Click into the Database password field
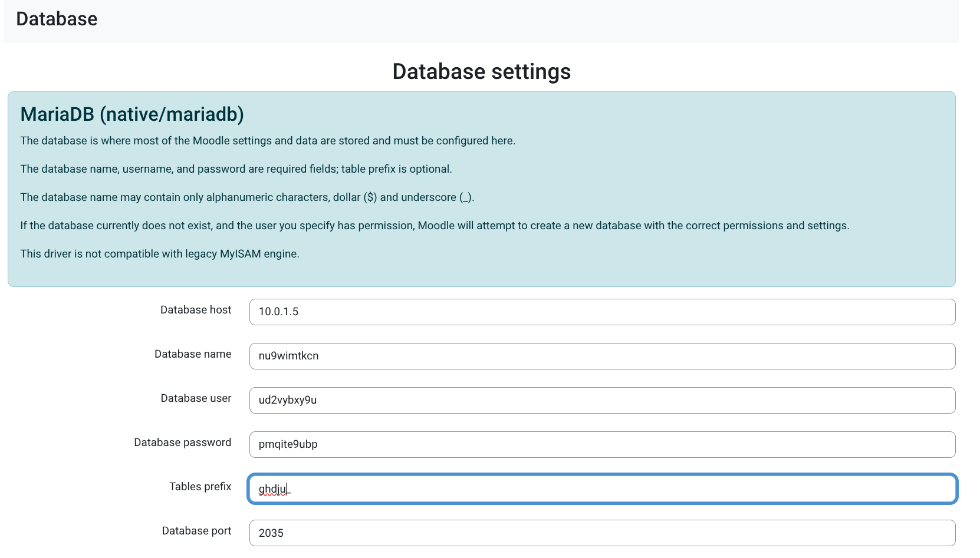 601,444
